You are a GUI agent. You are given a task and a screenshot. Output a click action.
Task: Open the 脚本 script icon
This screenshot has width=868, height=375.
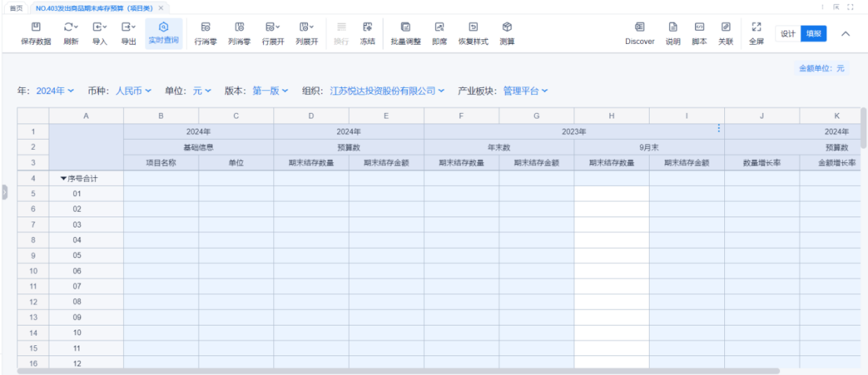tap(699, 27)
